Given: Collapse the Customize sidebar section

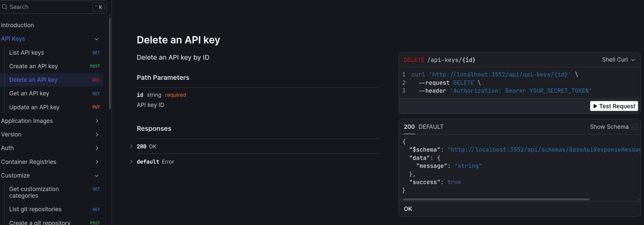Looking at the screenshot, I should pyautogui.click(x=96, y=176).
